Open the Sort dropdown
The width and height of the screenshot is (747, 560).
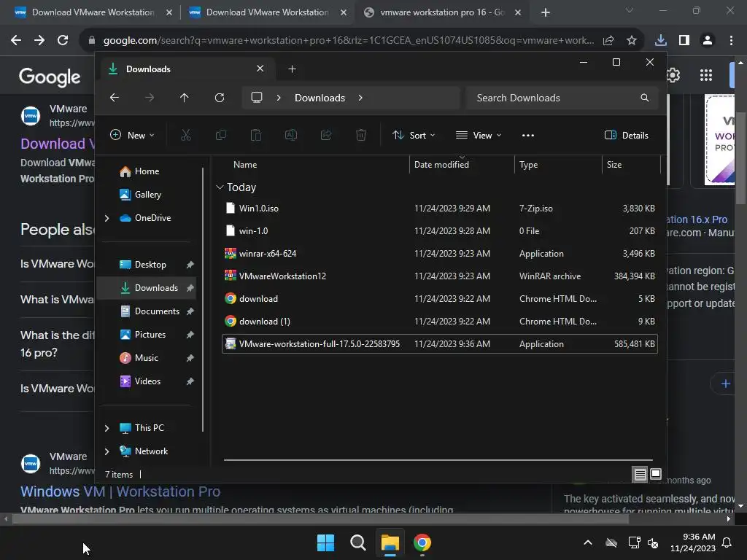point(414,135)
